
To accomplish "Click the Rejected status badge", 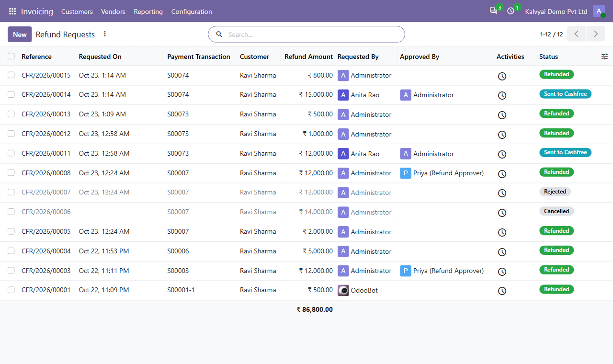I will (x=555, y=192).
